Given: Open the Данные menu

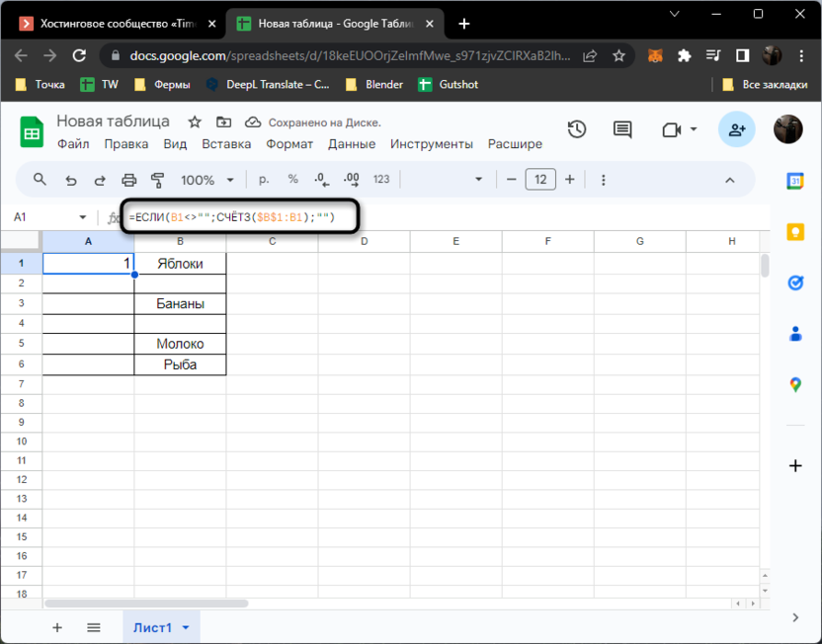Looking at the screenshot, I should [352, 144].
